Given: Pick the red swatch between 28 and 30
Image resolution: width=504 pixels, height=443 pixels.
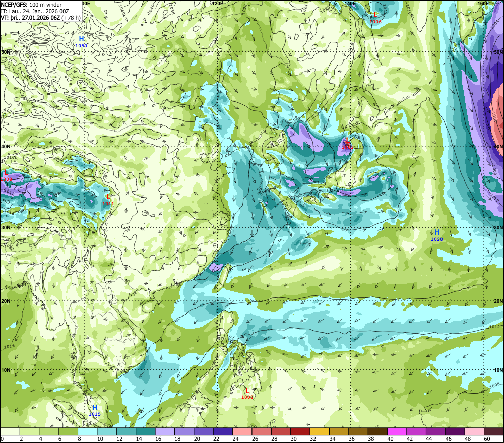Looking at the screenshot, I should click(x=281, y=431).
